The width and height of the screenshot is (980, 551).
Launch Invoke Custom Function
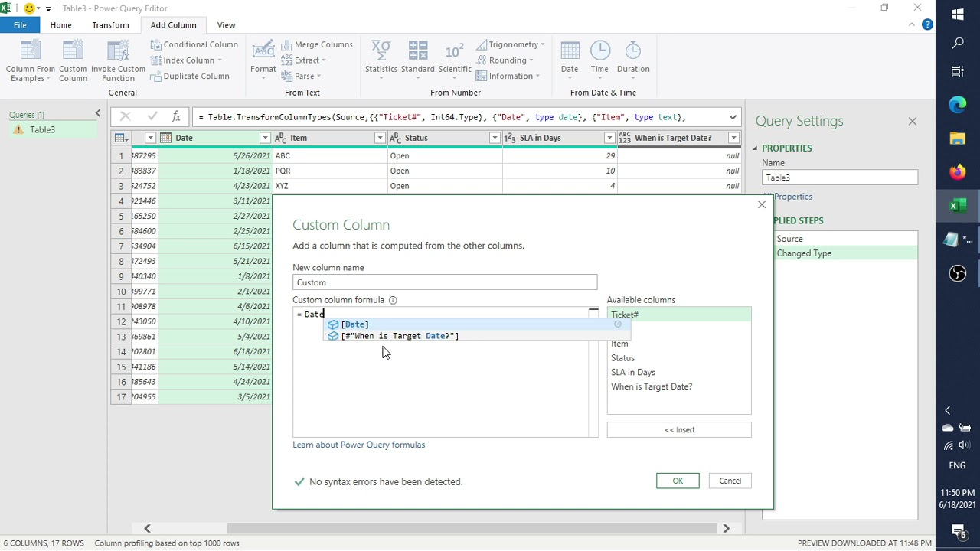(x=118, y=60)
